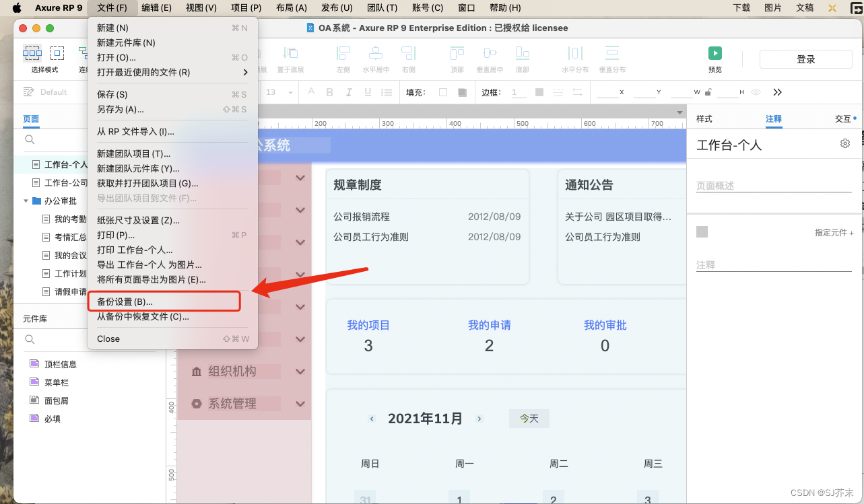Click the green Preview (预览) play icon
The width and height of the screenshot is (864, 504).
(715, 53)
